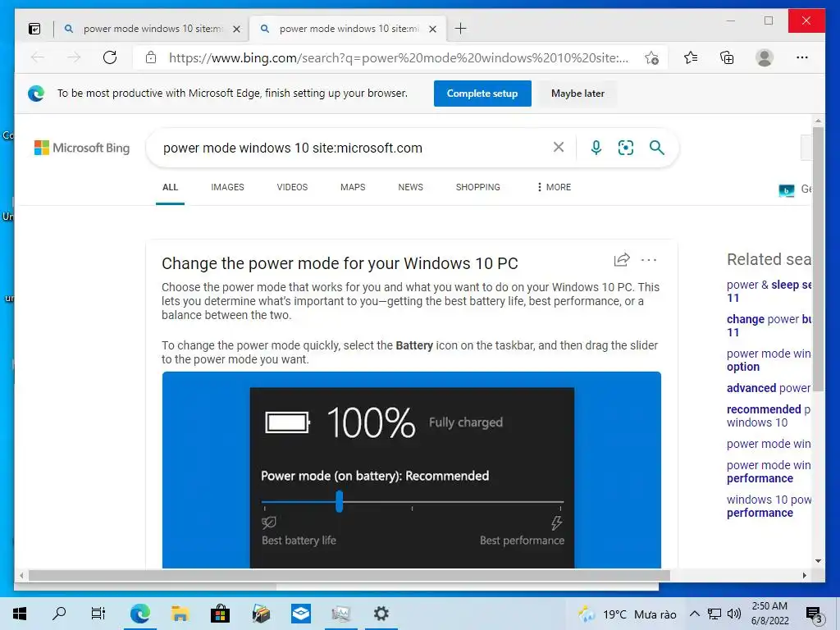840x630 pixels.
Task: Open weather widget showing 19°C
Action: pos(627,614)
